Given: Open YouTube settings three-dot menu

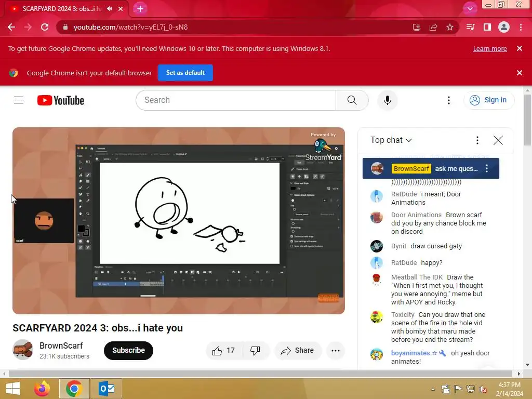Looking at the screenshot, I should pos(448,100).
